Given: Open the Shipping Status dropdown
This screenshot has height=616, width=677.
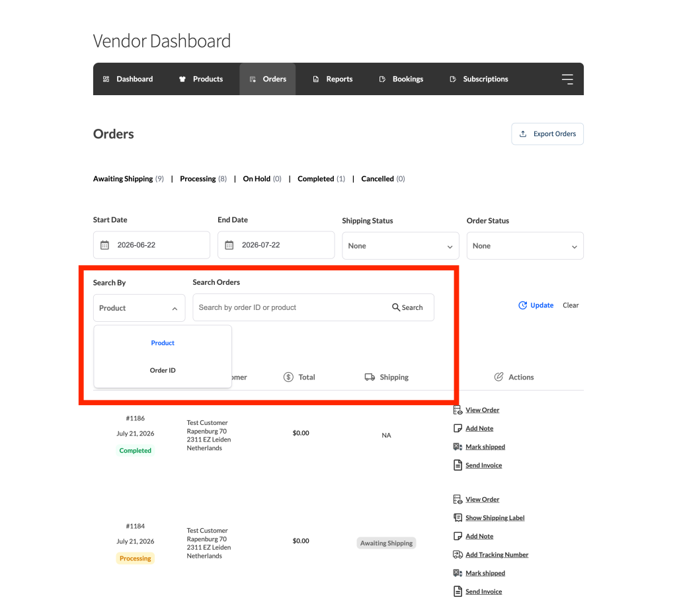Looking at the screenshot, I should 400,246.
